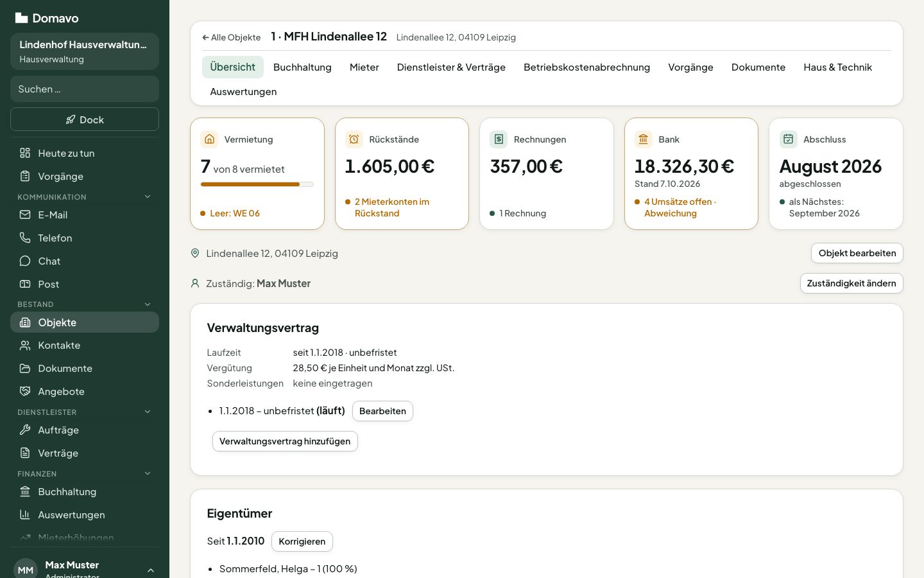Screen dimensions: 924x578
Task: Click the Vermietung occupancy progress bar
Action: [257, 184]
